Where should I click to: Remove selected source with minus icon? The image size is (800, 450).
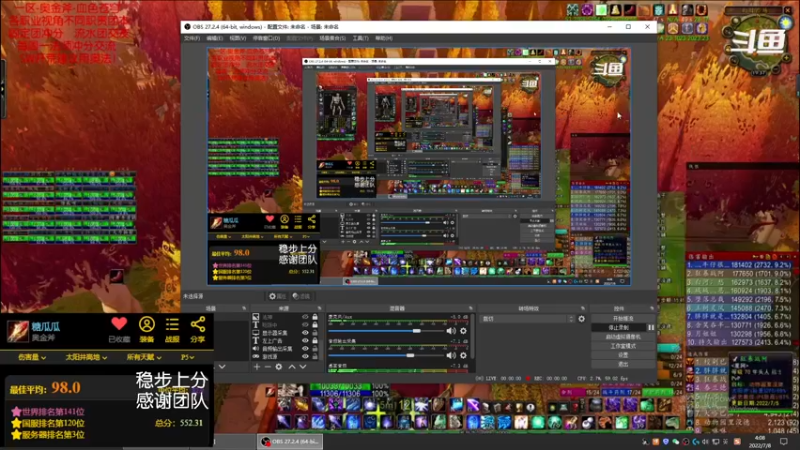267,366
